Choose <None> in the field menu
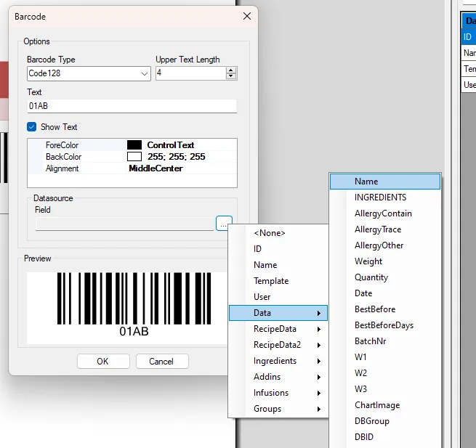 click(x=278, y=233)
